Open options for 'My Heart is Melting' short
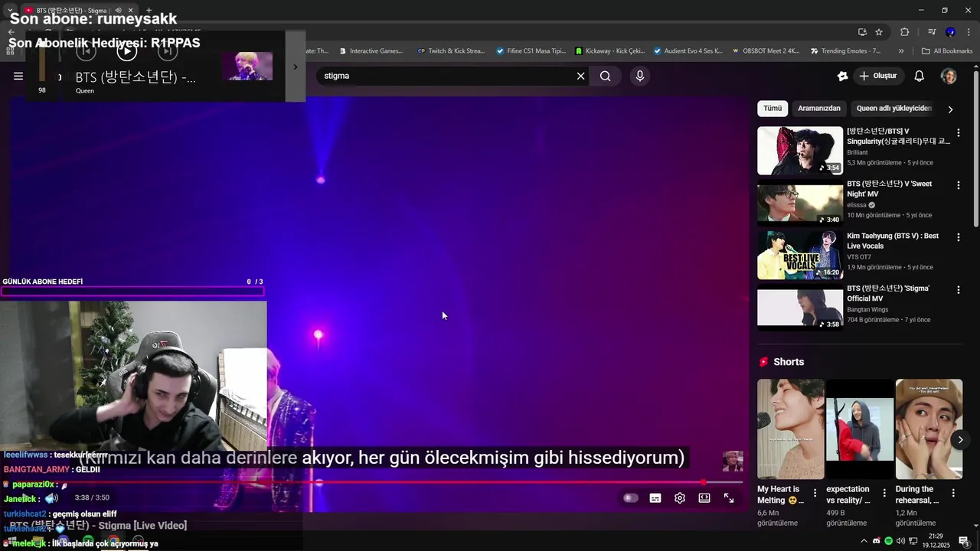Viewport: 980px width, 551px height. [x=815, y=493]
